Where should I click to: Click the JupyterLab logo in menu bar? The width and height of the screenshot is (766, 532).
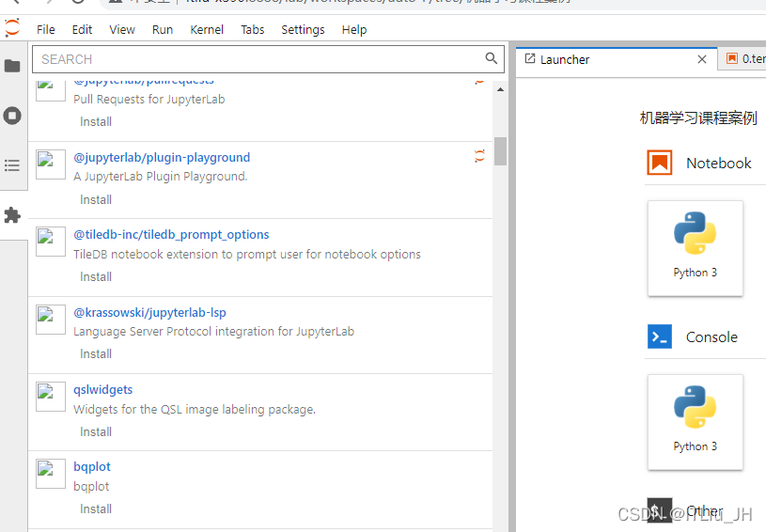point(12,28)
